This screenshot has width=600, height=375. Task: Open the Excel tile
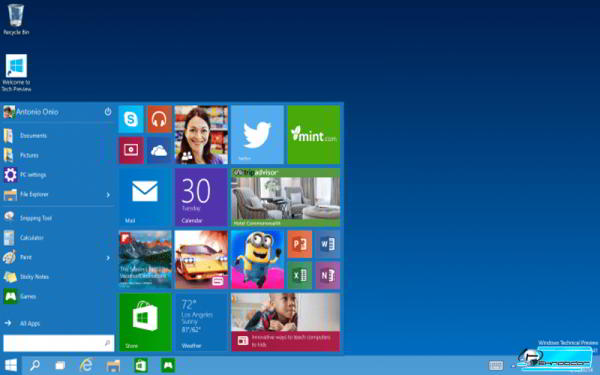[x=300, y=275]
